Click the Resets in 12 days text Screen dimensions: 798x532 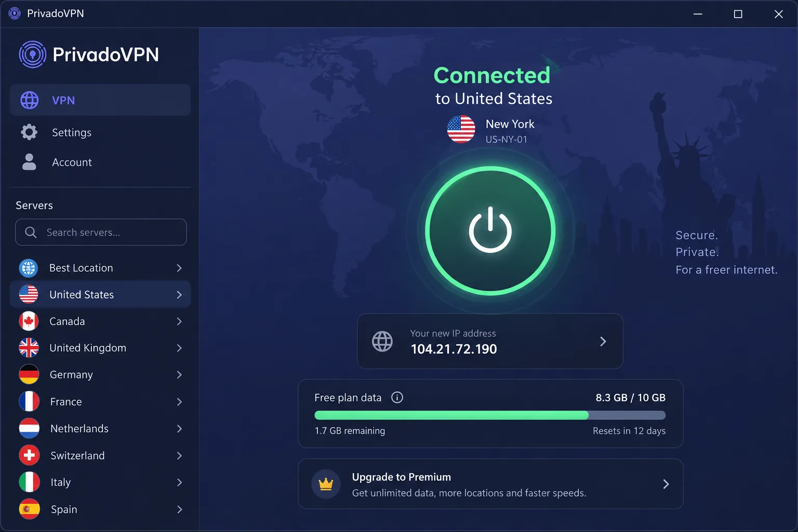[629, 431]
